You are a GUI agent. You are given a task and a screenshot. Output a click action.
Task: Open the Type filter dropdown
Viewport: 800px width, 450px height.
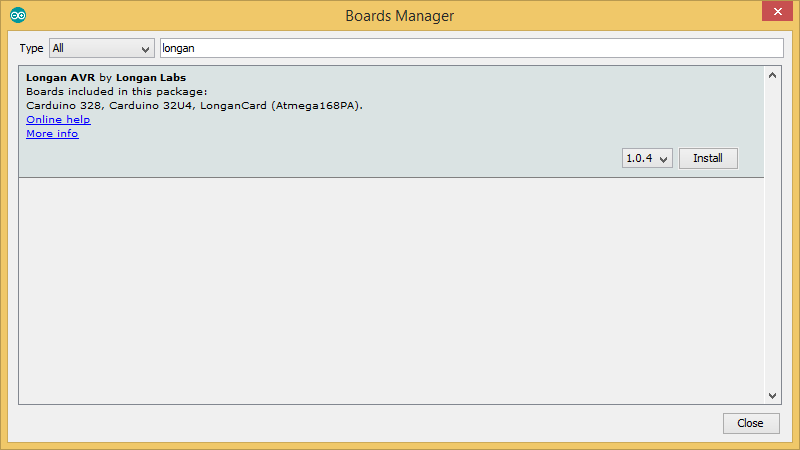tap(102, 48)
